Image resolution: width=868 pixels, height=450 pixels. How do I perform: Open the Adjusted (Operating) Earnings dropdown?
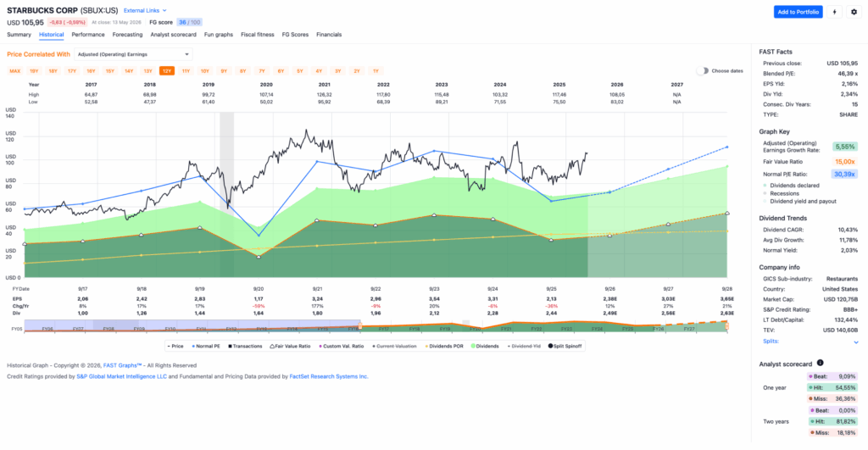tap(133, 54)
